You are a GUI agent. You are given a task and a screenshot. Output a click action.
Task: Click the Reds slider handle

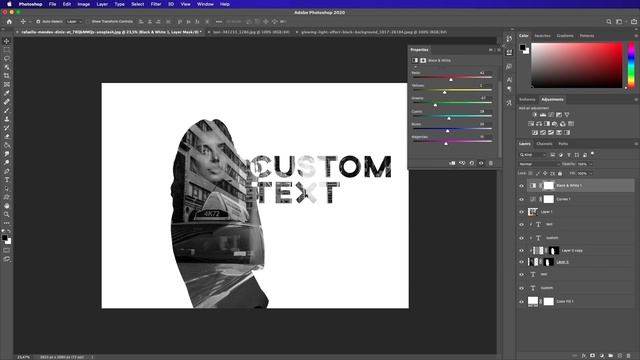451,79
